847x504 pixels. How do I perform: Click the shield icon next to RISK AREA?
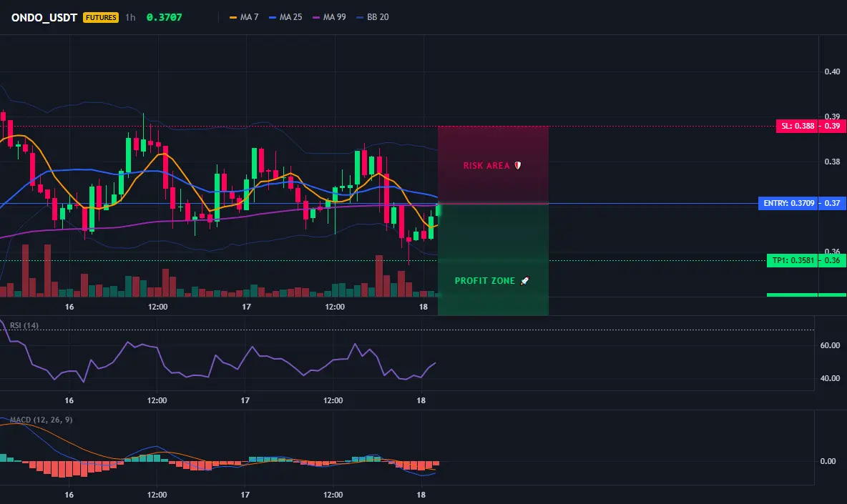pos(517,166)
